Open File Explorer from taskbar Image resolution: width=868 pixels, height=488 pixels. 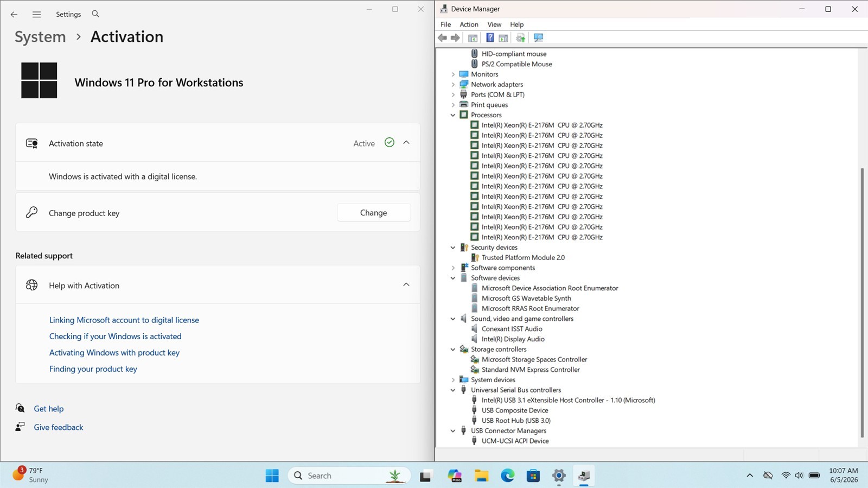481,476
